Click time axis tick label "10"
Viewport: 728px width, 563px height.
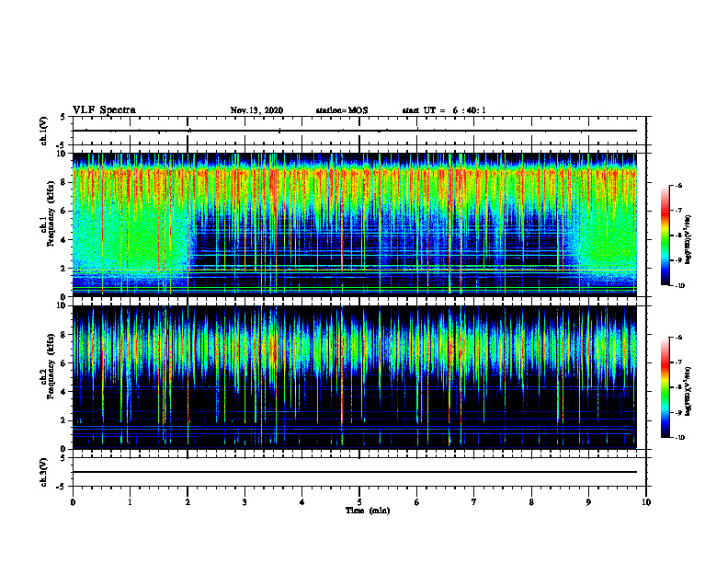coord(646,502)
